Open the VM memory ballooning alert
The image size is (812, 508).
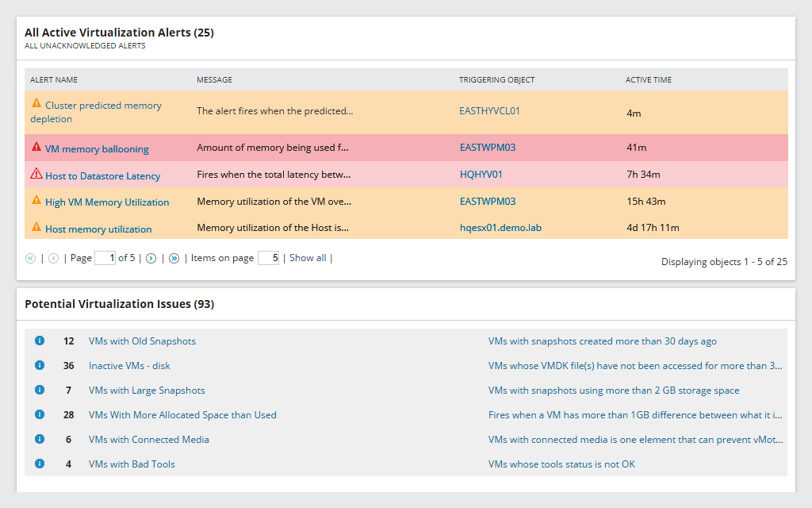94,148
